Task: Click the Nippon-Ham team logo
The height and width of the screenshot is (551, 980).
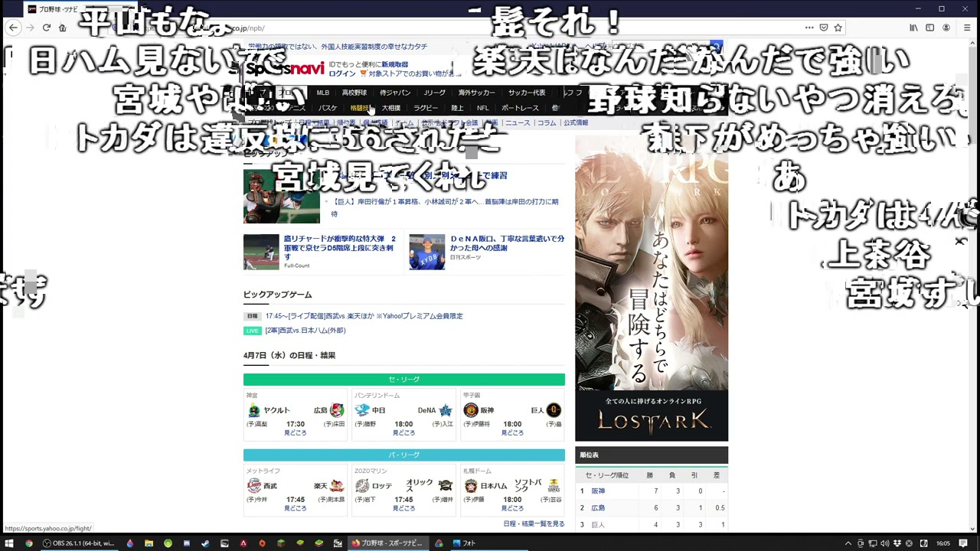Action: [471, 486]
